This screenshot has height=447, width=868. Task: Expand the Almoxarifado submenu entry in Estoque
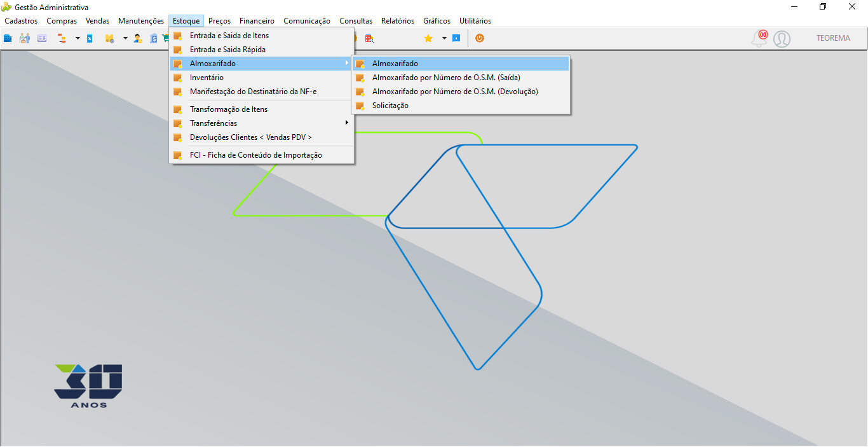coord(262,64)
